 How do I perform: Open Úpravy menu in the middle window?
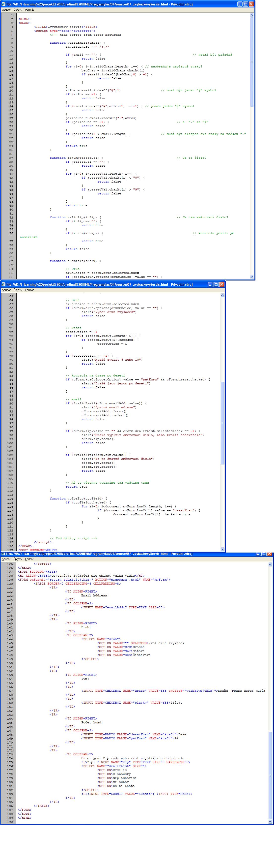coord(18,290)
